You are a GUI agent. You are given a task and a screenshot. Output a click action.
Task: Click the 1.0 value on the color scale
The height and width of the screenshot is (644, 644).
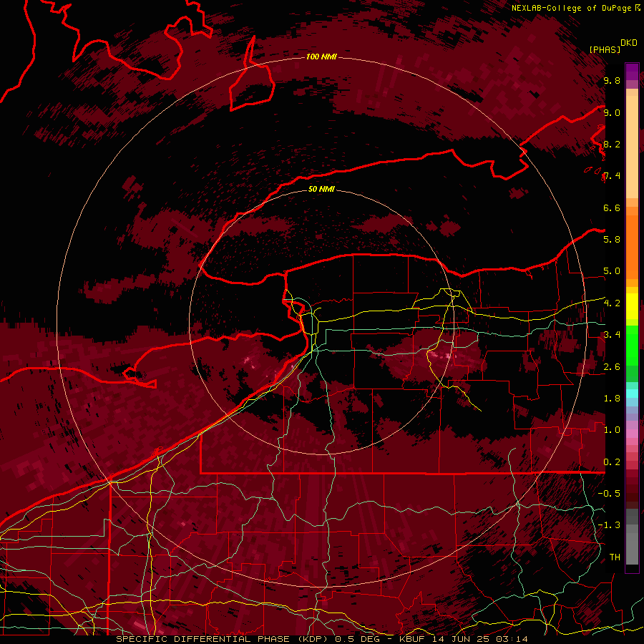pos(612,430)
